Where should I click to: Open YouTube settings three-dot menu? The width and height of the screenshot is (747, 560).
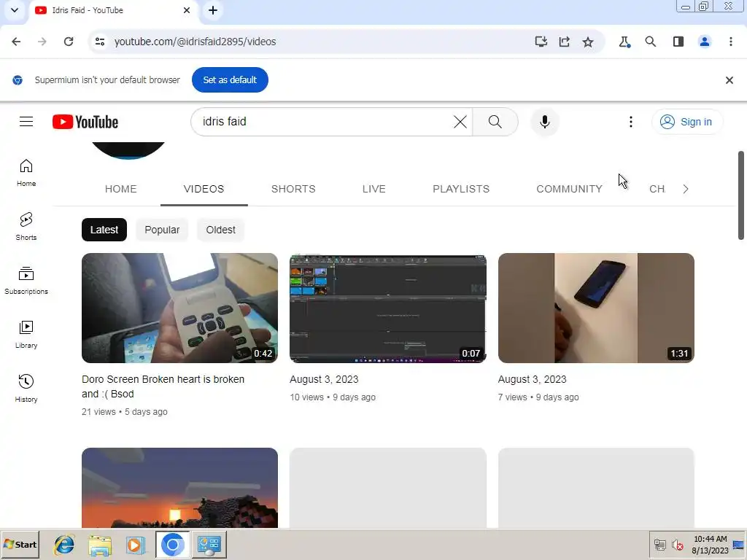coord(631,122)
